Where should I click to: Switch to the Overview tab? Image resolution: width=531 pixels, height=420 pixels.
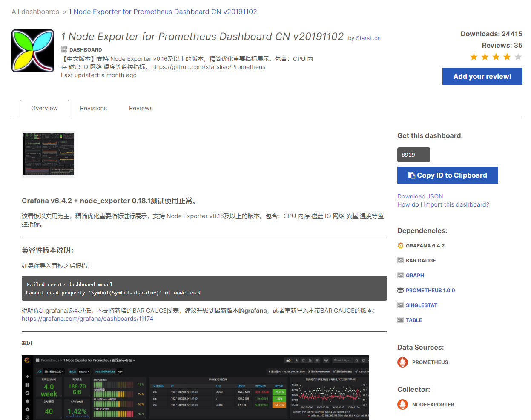click(44, 108)
